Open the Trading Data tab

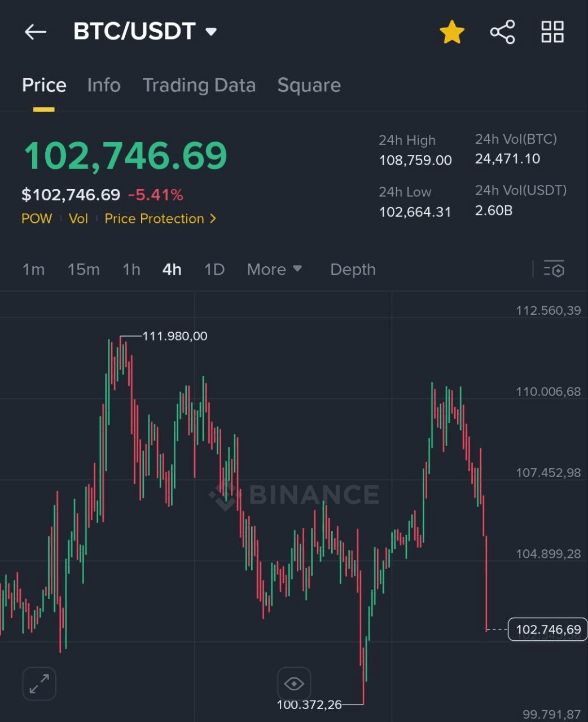(199, 85)
